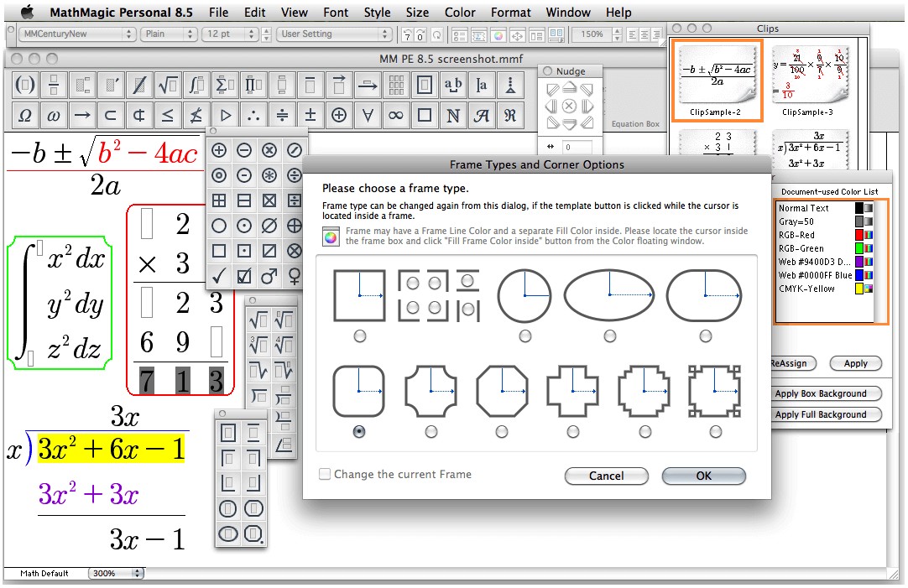Open the Style menu
Viewport: 908px width, 588px height.
tap(377, 12)
